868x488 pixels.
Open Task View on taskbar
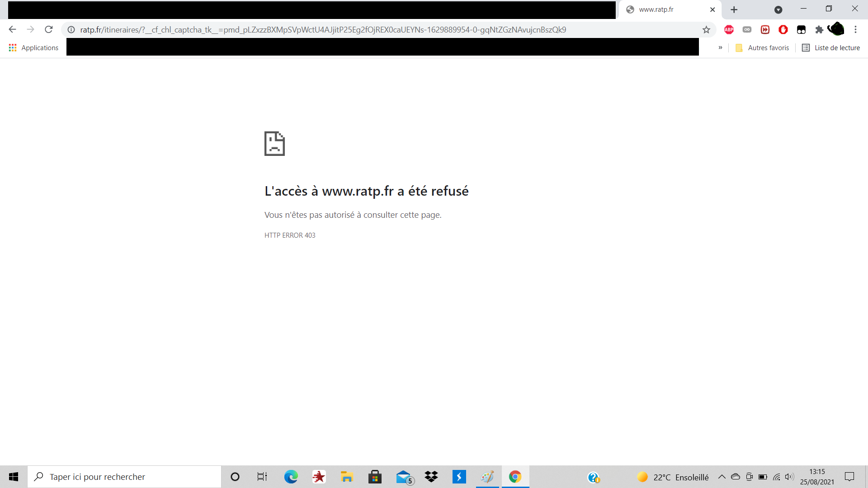point(262,477)
